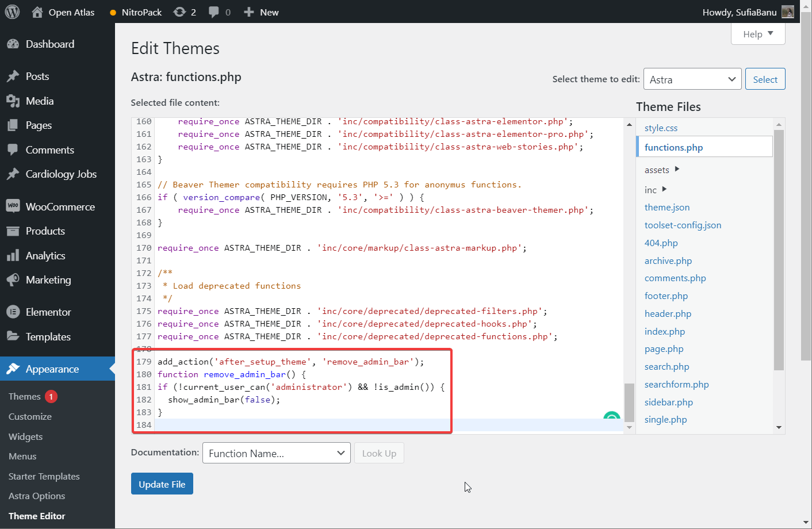Expand the assets folder in Theme Files

[657, 170]
